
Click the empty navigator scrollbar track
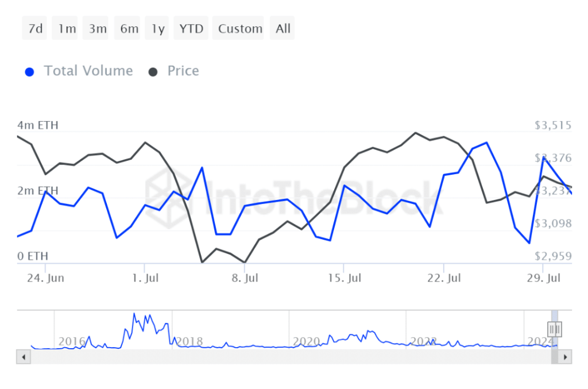click(x=287, y=357)
